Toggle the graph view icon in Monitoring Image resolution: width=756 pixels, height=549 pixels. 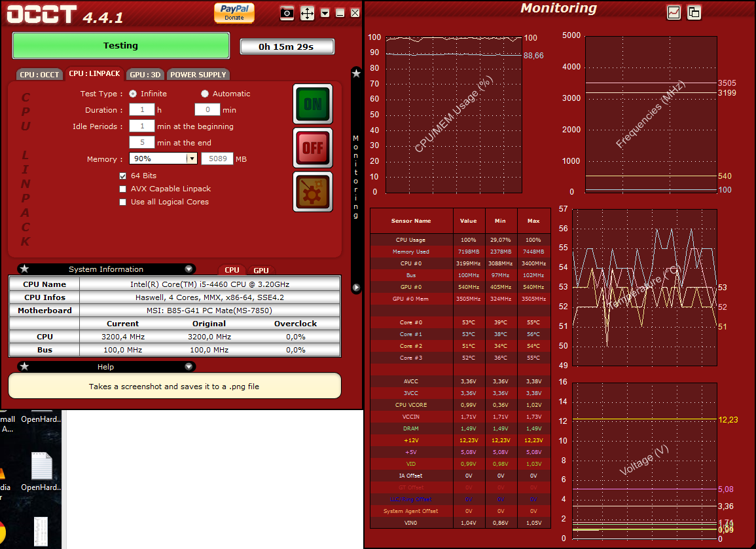click(674, 12)
